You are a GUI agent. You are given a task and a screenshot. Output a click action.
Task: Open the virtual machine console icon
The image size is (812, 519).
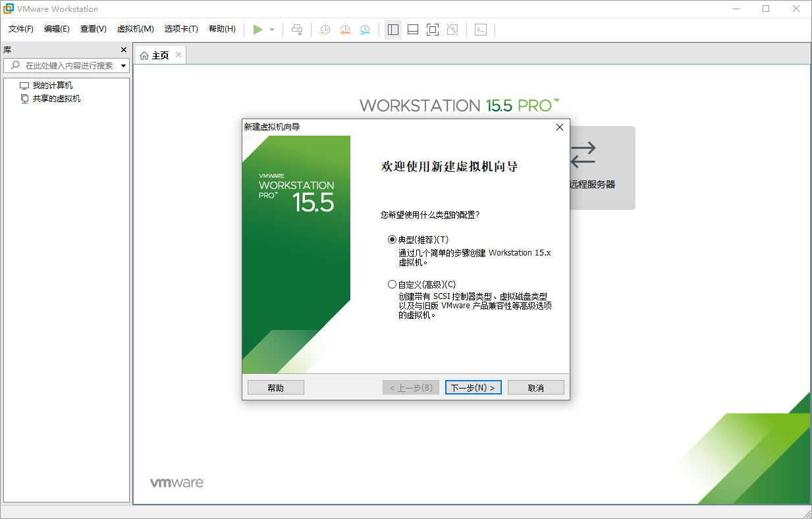tap(481, 29)
